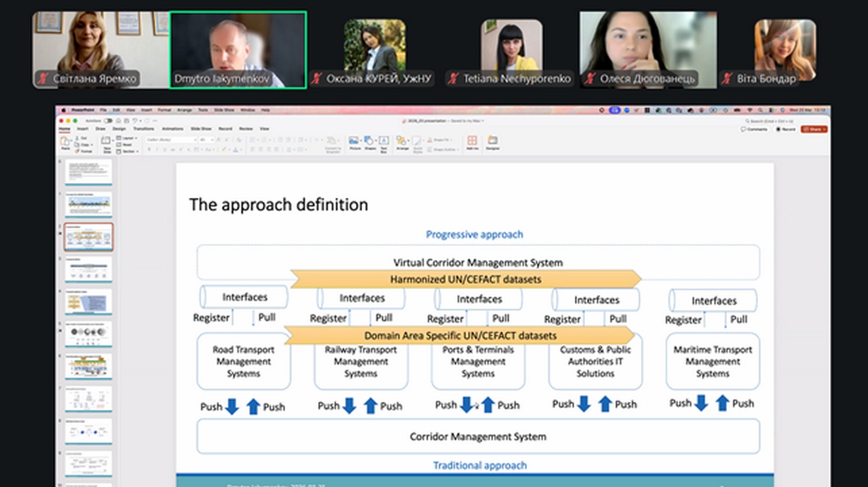Click the Search field in title bar
Image resolution: width=868 pixels, height=487 pixels.
tap(770, 121)
